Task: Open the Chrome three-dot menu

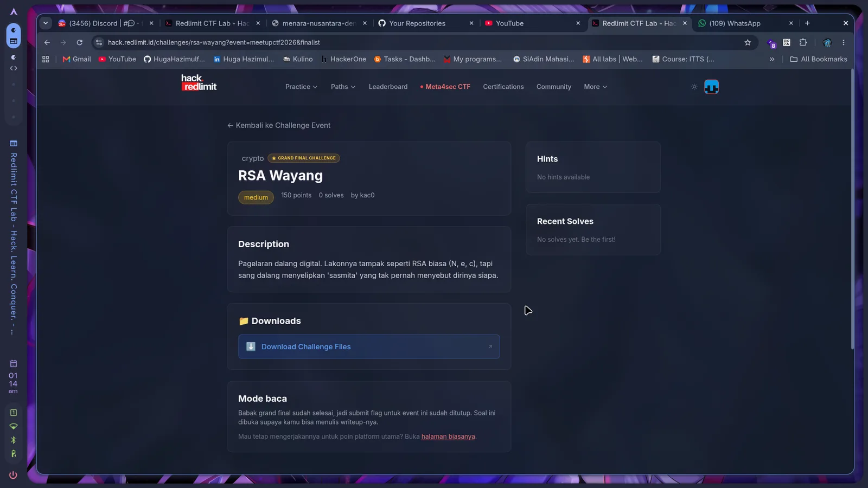Action: (x=843, y=42)
